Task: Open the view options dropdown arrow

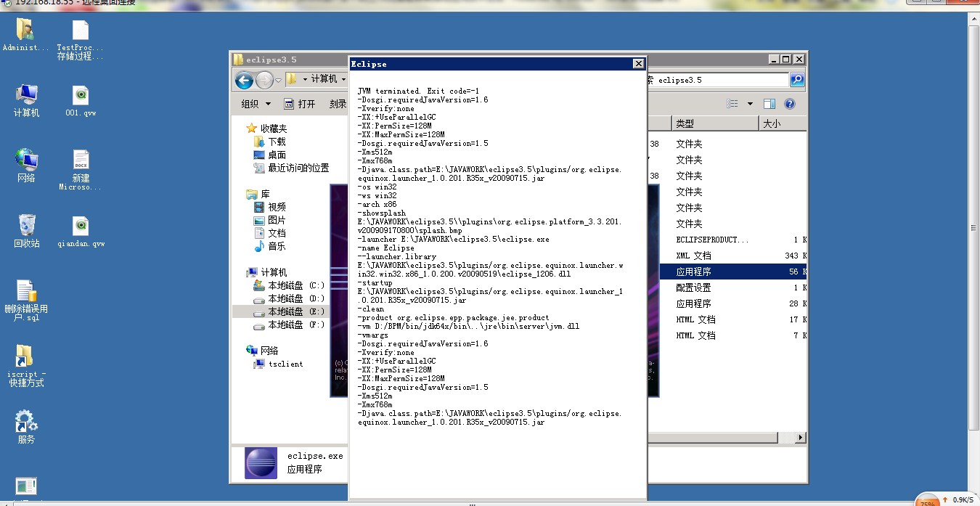Action: 750,104
